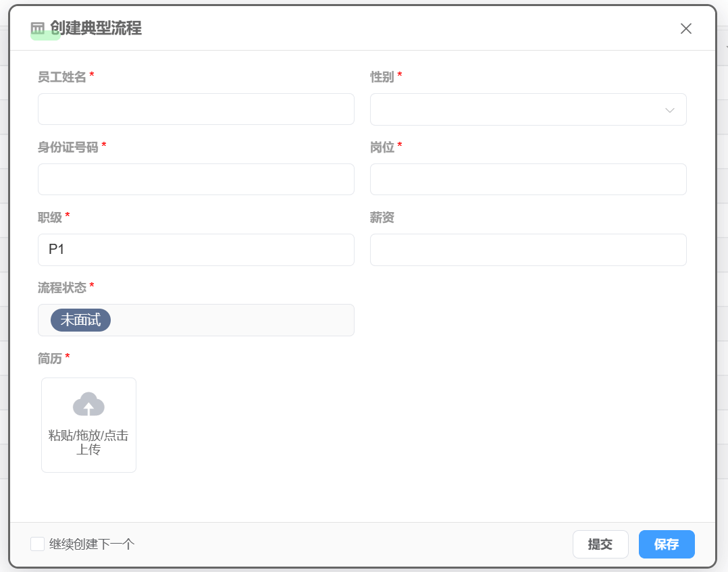The width and height of the screenshot is (728, 572).
Task: Click the 粘贴/拖放/点击上传 text
Action: pos(88,442)
